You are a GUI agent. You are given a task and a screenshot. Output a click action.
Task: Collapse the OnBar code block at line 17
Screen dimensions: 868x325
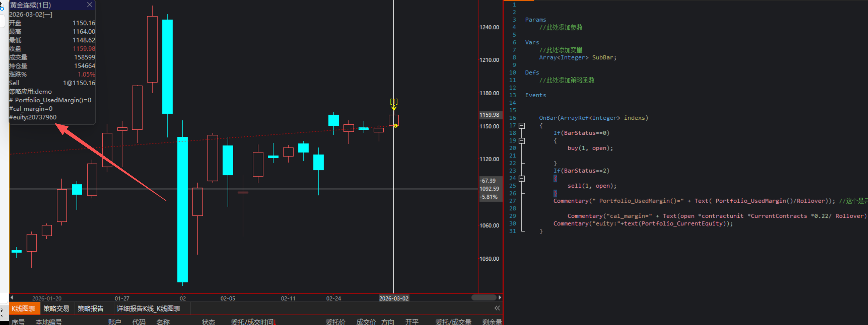point(522,126)
